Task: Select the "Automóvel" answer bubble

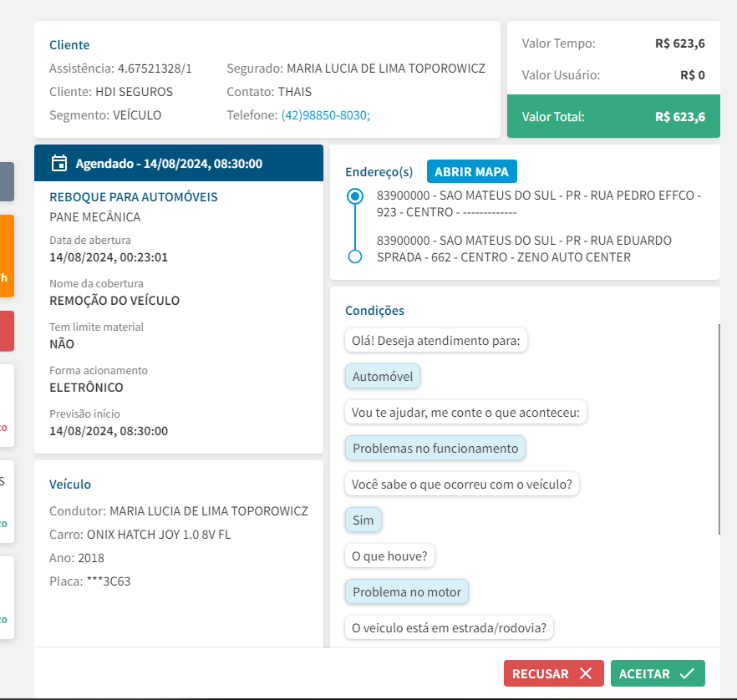Action: [x=383, y=377]
